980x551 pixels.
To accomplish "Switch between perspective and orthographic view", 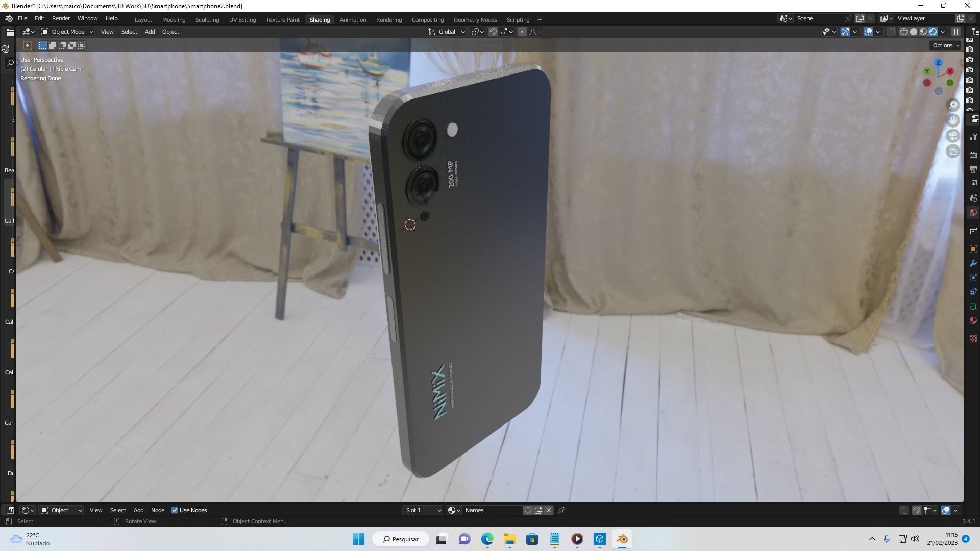I will tap(953, 151).
